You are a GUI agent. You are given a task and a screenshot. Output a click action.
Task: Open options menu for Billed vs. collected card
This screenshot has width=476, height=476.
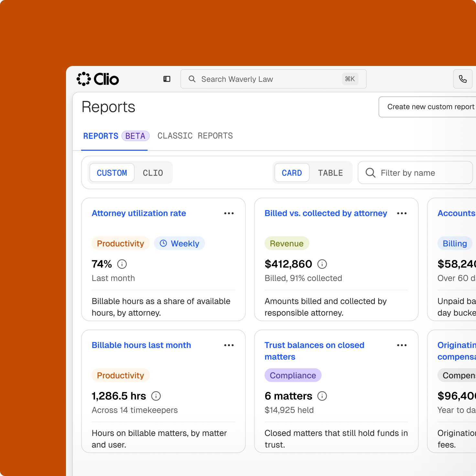[x=402, y=213]
